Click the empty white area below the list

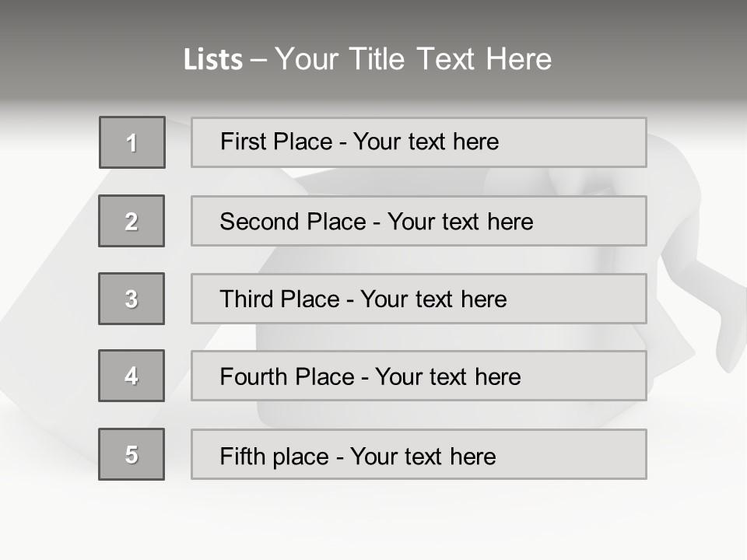coord(373,521)
